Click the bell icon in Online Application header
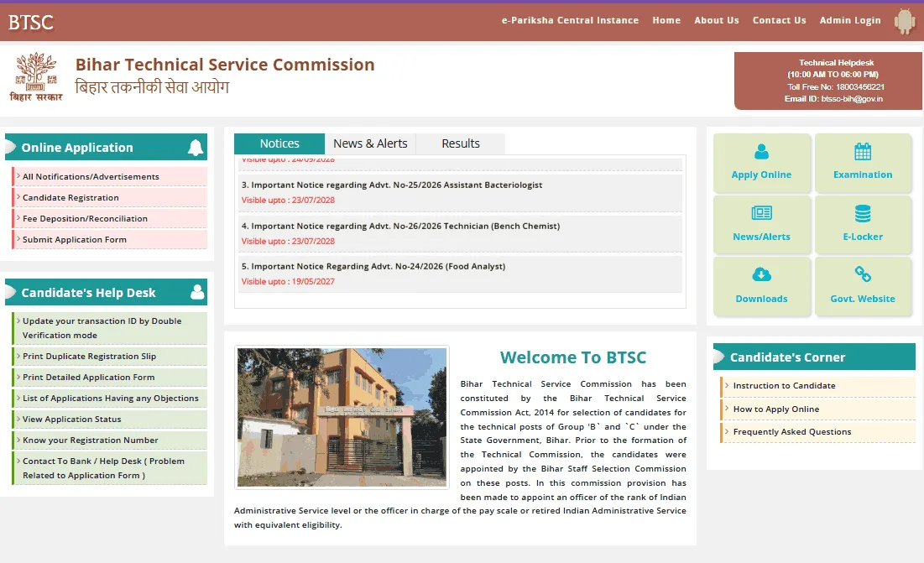This screenshot has height=563, width=924. click(x=196, y=147)
